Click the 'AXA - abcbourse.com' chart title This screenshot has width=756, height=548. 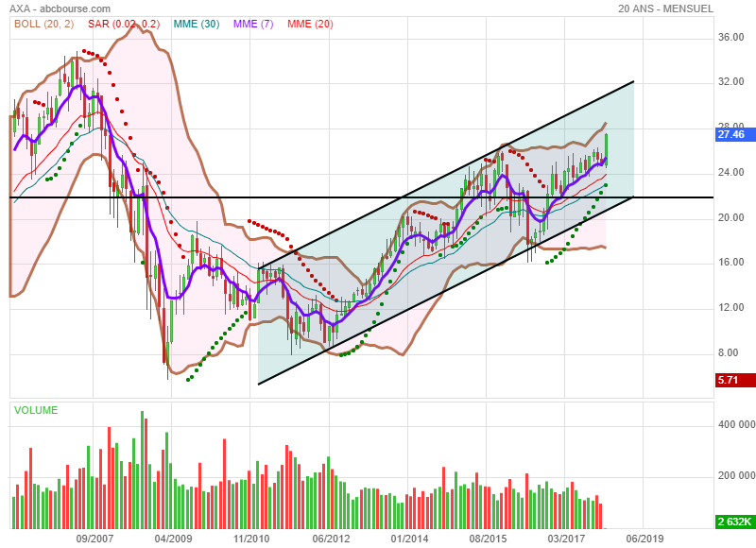click(x=60, y=9)
